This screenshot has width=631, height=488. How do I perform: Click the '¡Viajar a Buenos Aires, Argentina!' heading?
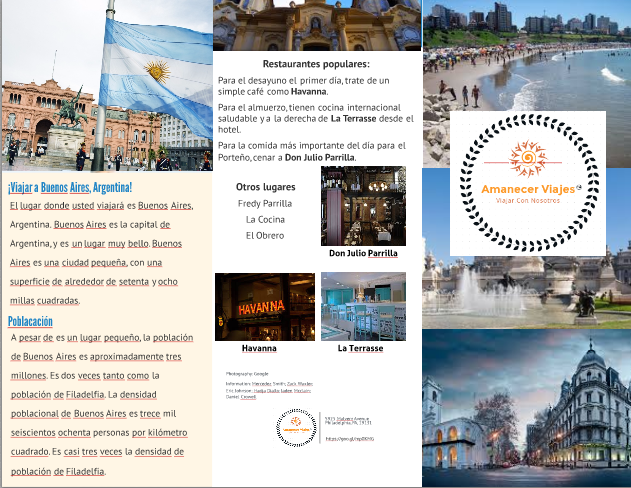[70, 187]
